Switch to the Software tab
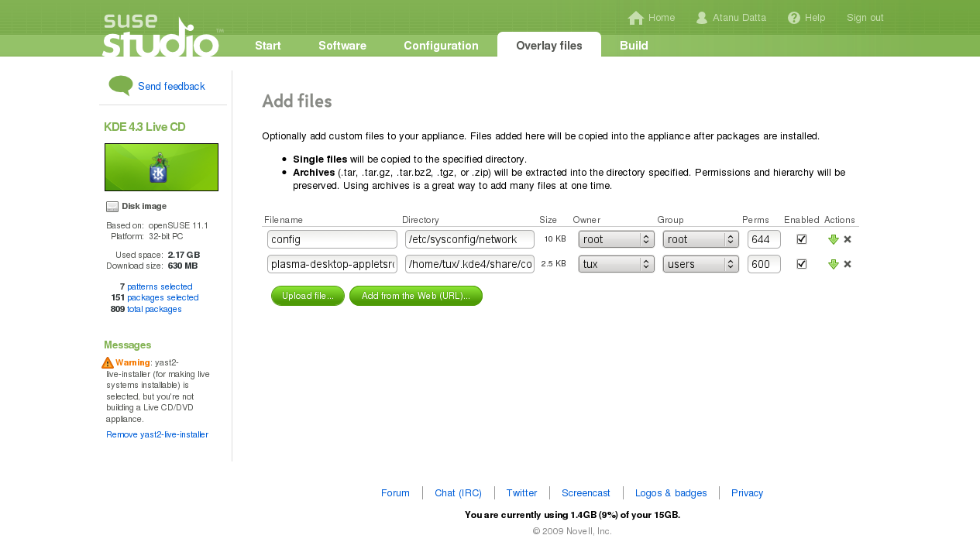 (342, 46)
